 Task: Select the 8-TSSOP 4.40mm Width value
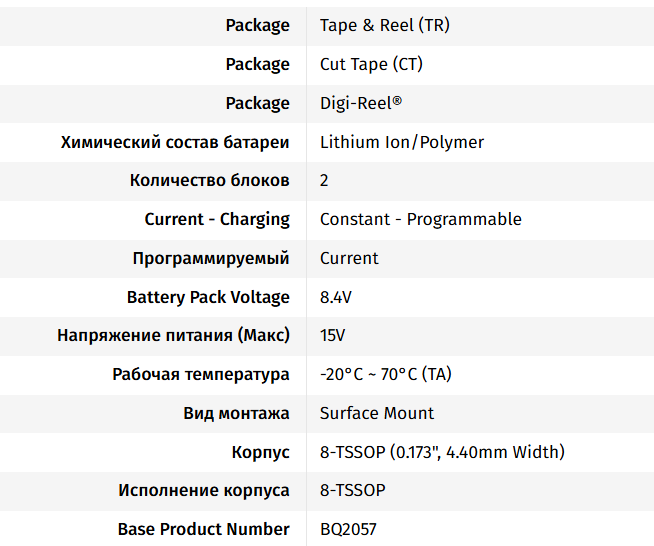pos(442,452)
